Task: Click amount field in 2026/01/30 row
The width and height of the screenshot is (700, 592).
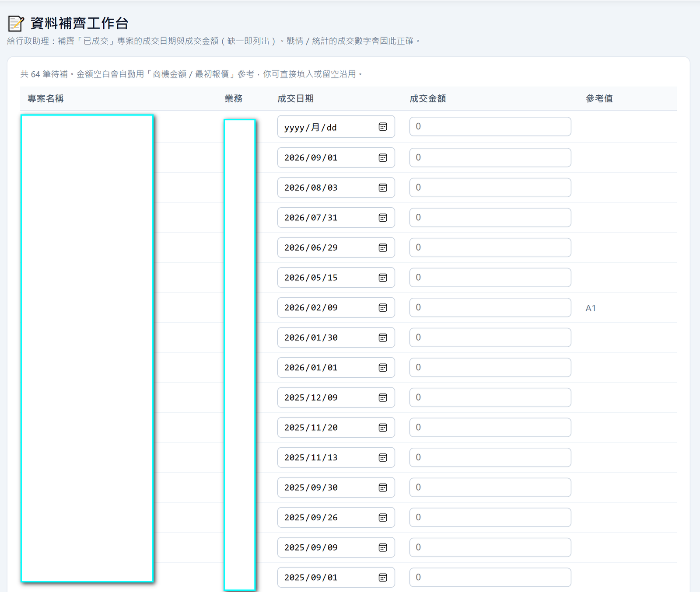Action: (x=490, y=338)
